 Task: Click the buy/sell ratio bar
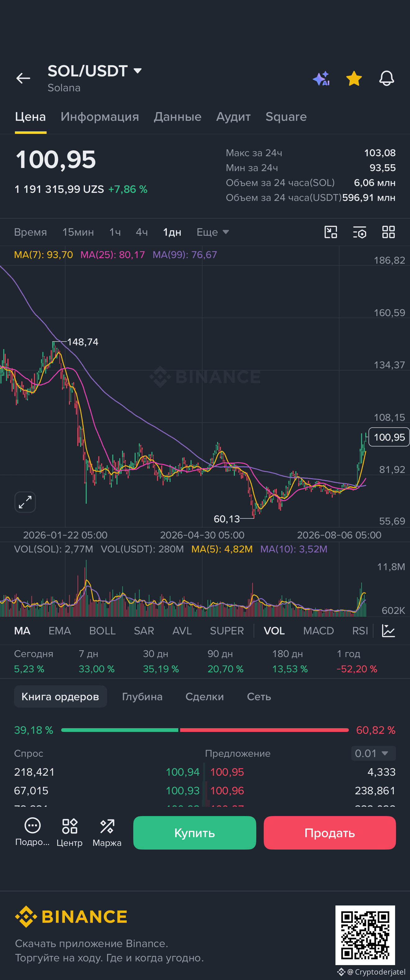205,730
